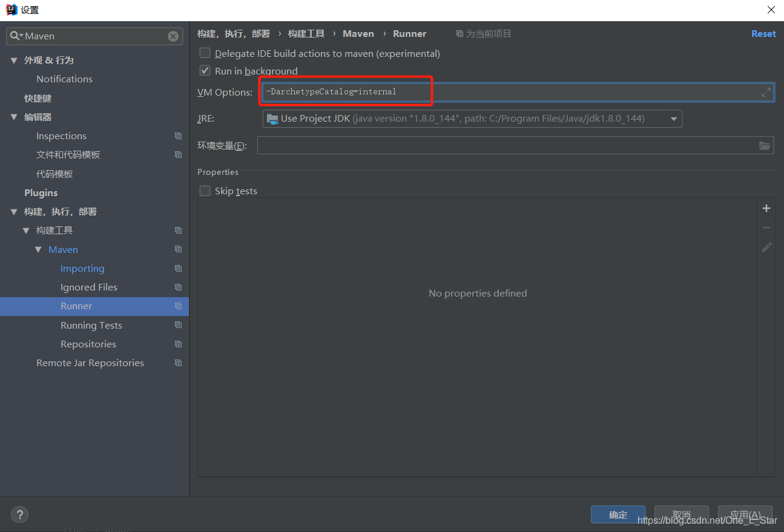Click project-level icon next to Inspections
This screenshot has width=784, height=532.
point(178,136)
